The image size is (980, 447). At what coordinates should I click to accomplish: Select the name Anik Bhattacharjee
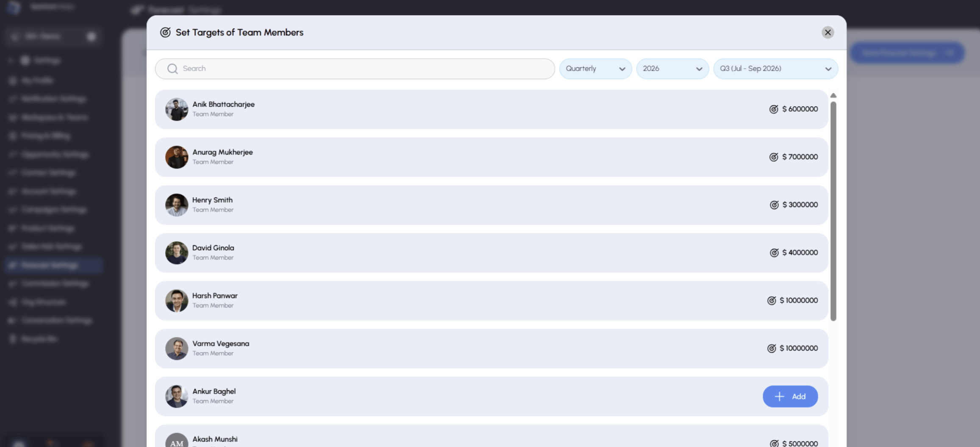coord(224,105)
